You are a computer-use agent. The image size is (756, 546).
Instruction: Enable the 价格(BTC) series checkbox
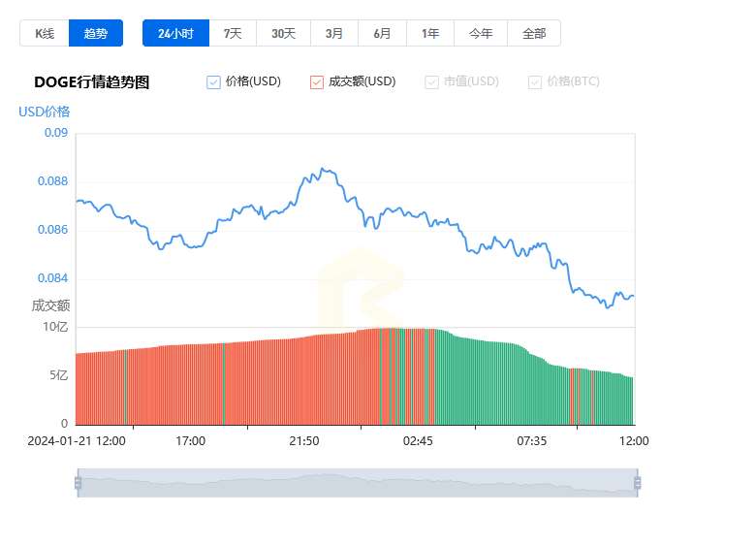[535, 82]
